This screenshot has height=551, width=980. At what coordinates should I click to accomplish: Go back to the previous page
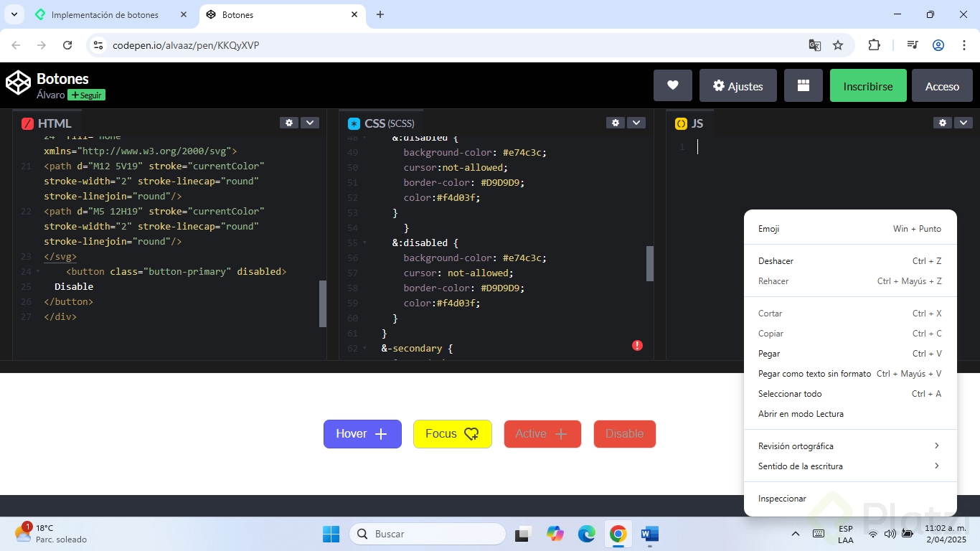[x=16, y=45]
